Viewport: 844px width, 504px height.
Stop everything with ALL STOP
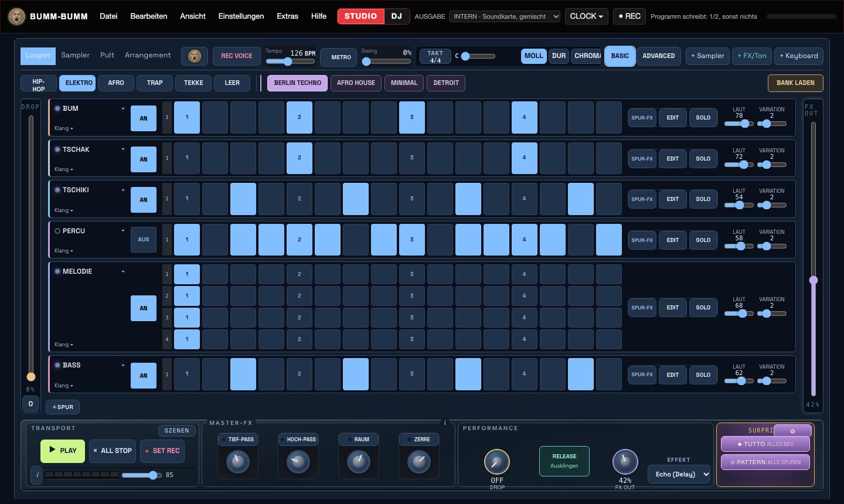pos(113,451)
